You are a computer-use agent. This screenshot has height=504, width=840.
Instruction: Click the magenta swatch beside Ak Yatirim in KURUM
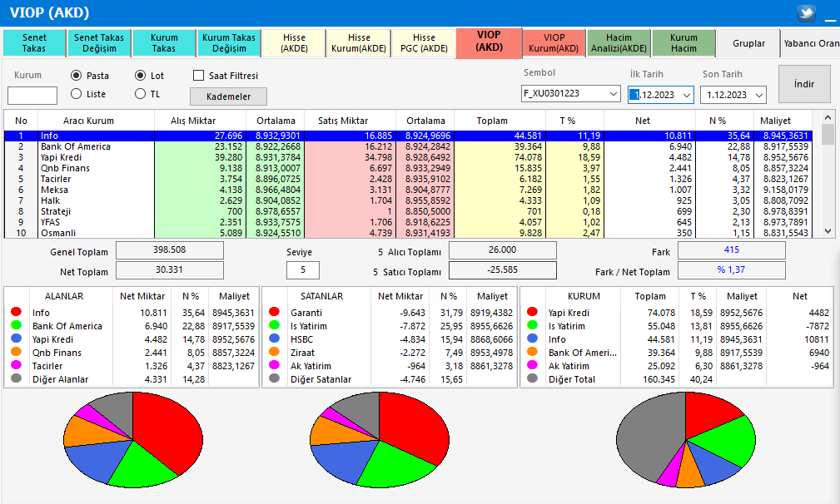(532, 365)
